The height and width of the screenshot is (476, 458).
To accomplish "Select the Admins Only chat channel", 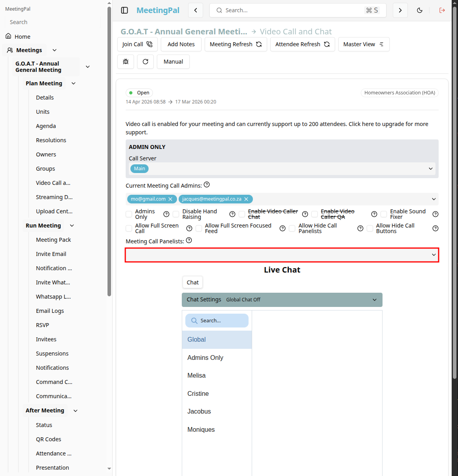I will pyautogui.click(x=217, y=357).
